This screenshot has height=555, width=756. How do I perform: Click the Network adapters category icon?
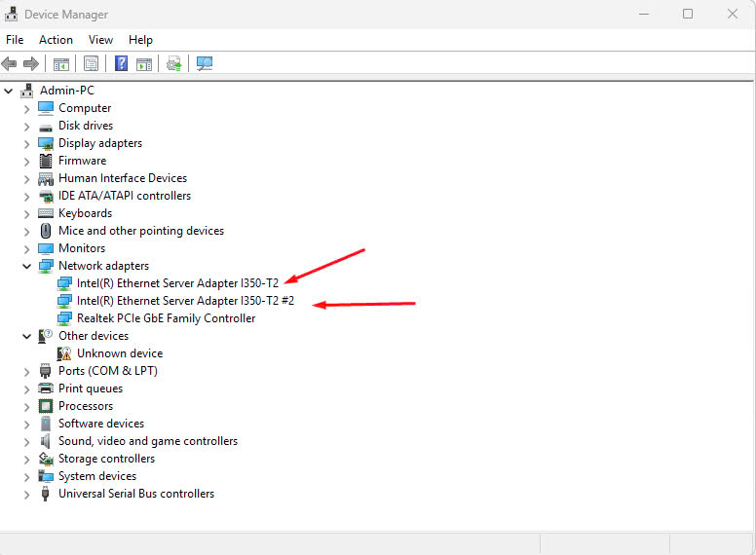pyautogui.click(x=46, y=266)
